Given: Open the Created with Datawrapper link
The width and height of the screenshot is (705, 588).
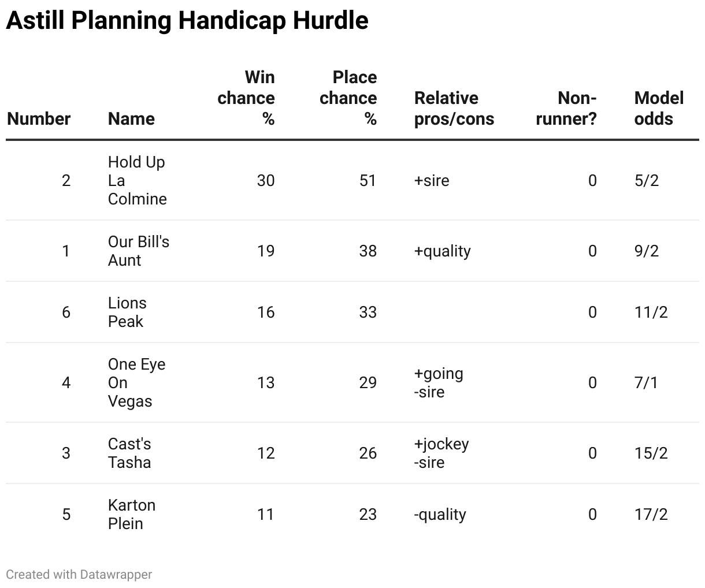Looking at the screenshot, I should point(79,575).
